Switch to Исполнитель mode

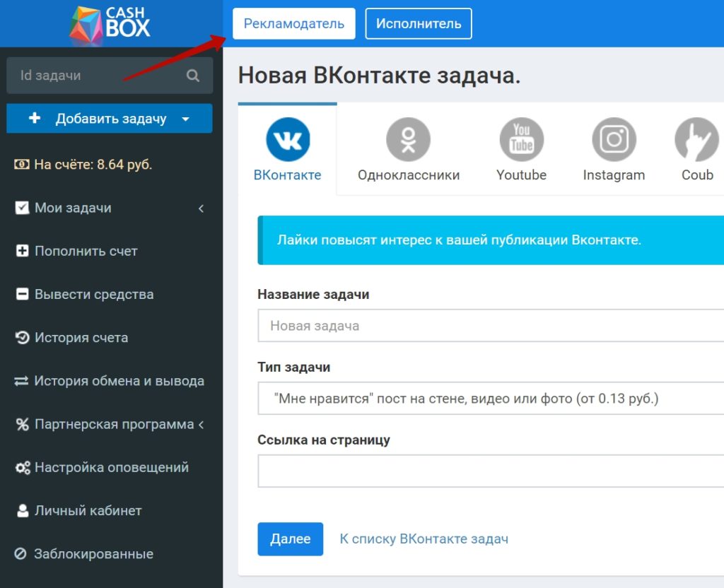(419, 23)
